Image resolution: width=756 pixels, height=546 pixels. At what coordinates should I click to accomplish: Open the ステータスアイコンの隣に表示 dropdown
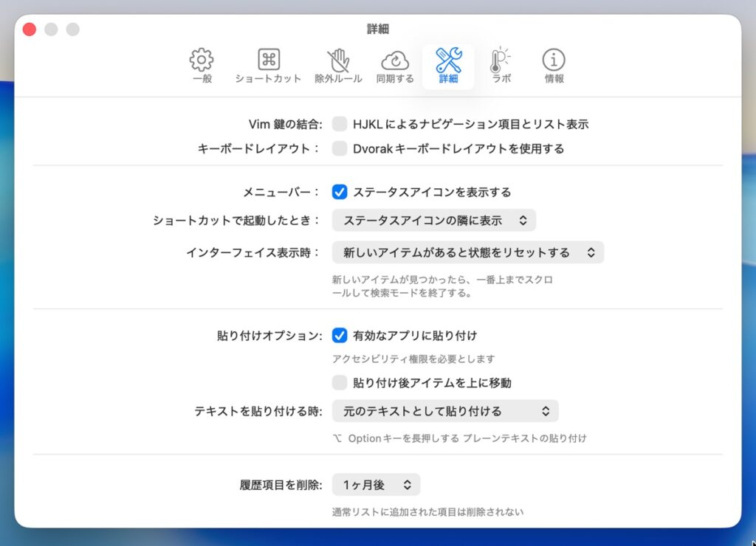coord(434,220)
